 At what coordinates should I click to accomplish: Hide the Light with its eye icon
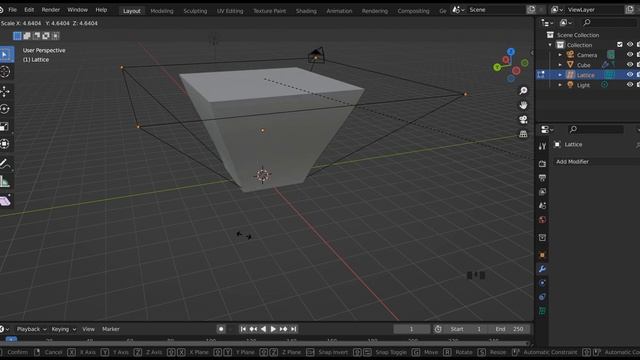click(630, 84)
